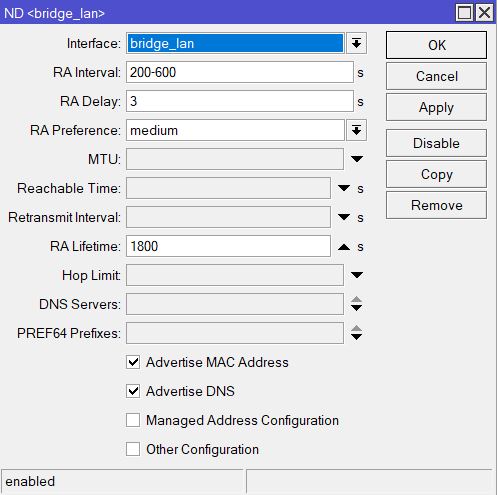
Task: Click the OK button
Action: click(436, 45)
